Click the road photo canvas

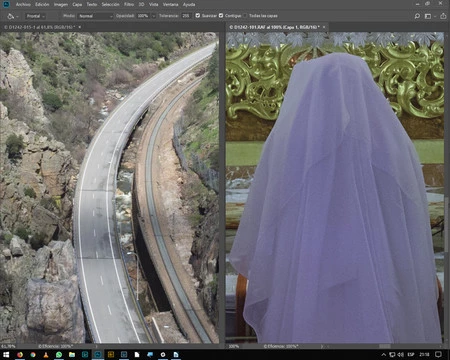pyautogui.click(x=109, y=187)
